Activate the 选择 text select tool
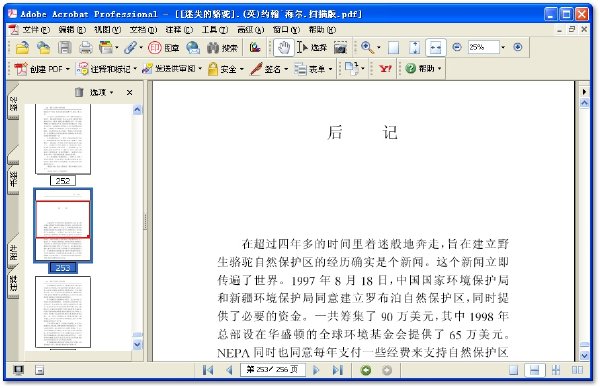Screen dimensions: 600x388 (x=311, y=48)
